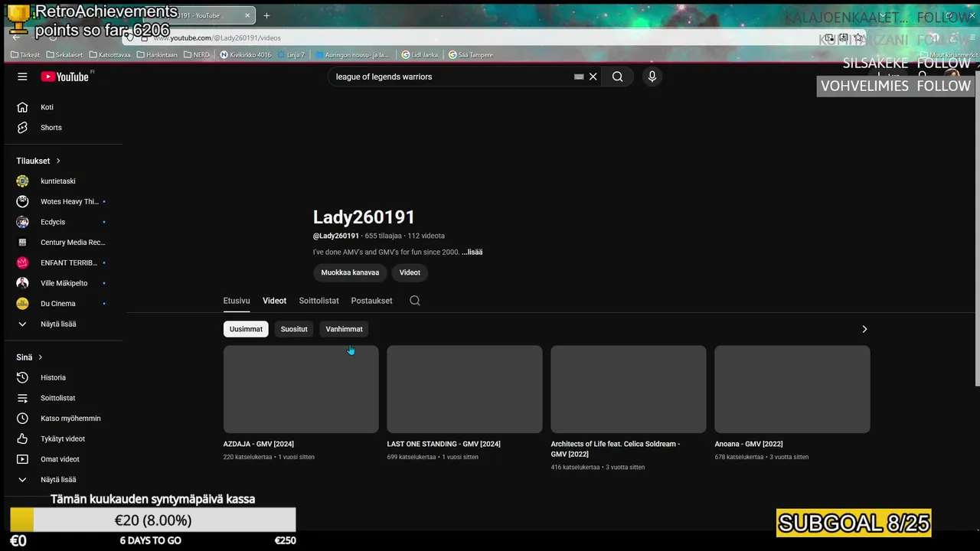Focus the YouTube search input field
The width and height of the screenshot is (980, 551).
pyautogui.click(x=452, y=77)
